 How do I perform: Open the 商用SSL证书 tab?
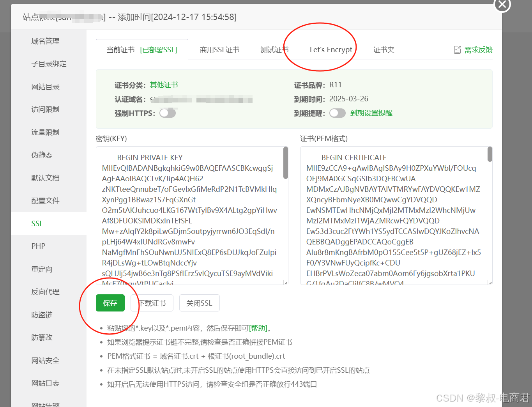(219, 50)
